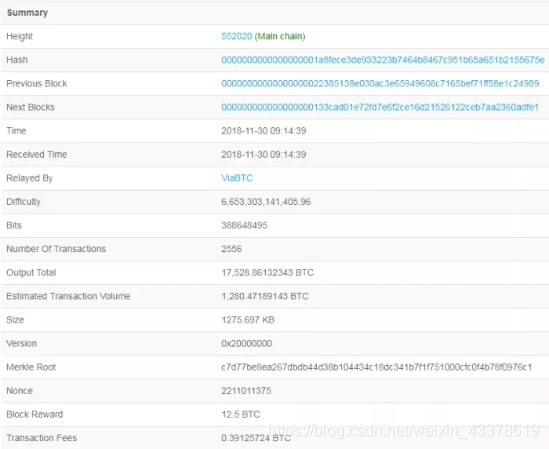Select the Received Time row's value
This screenshot has width=549, height=449.
pos(264,154)
